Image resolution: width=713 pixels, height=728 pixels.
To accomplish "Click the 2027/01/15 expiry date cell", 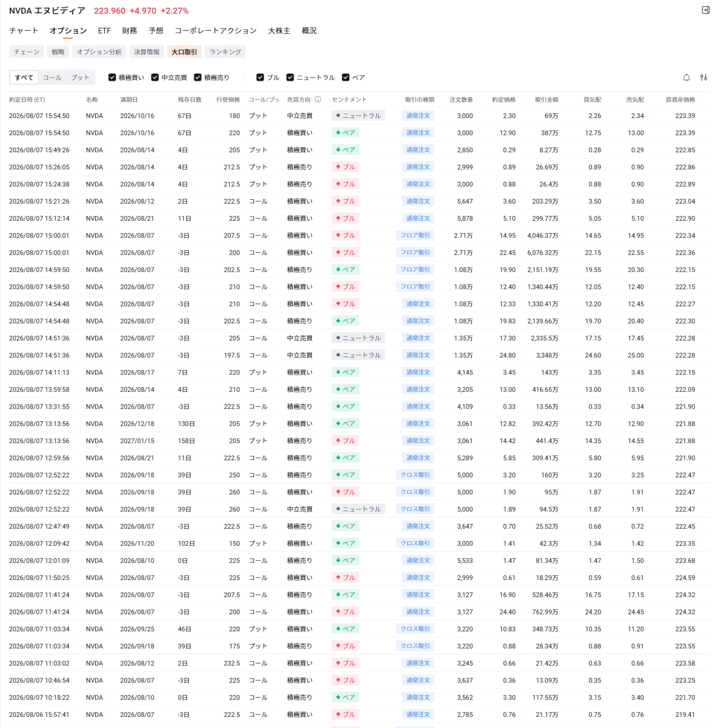I will [x=137, y=440].
